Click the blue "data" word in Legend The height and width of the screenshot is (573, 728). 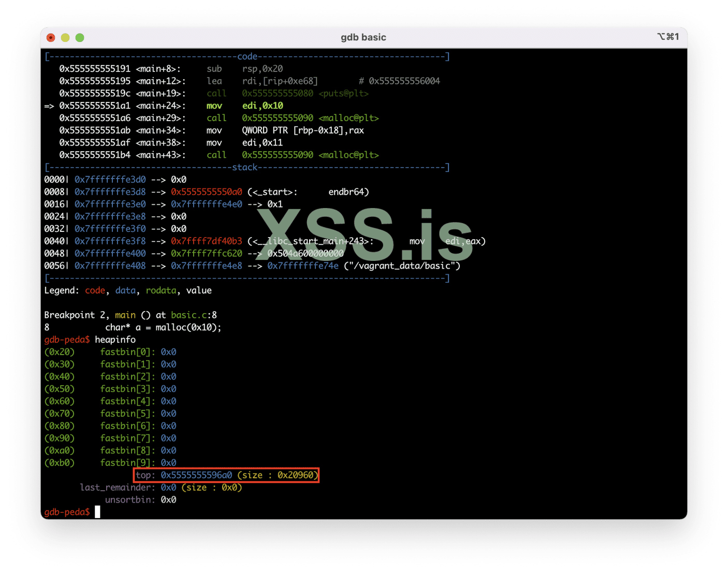[125, 291]
